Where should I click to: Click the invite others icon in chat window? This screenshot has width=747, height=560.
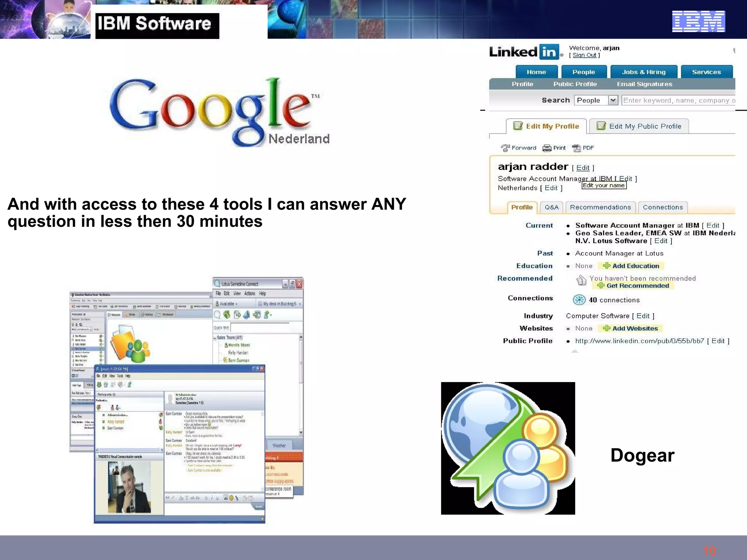(99, 385)
